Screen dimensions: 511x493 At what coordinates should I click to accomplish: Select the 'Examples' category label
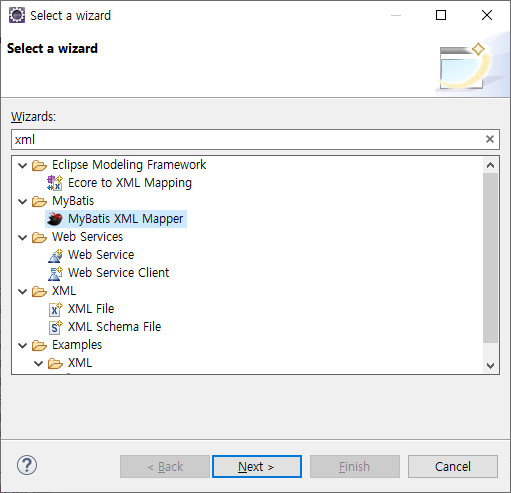point(77,345)
